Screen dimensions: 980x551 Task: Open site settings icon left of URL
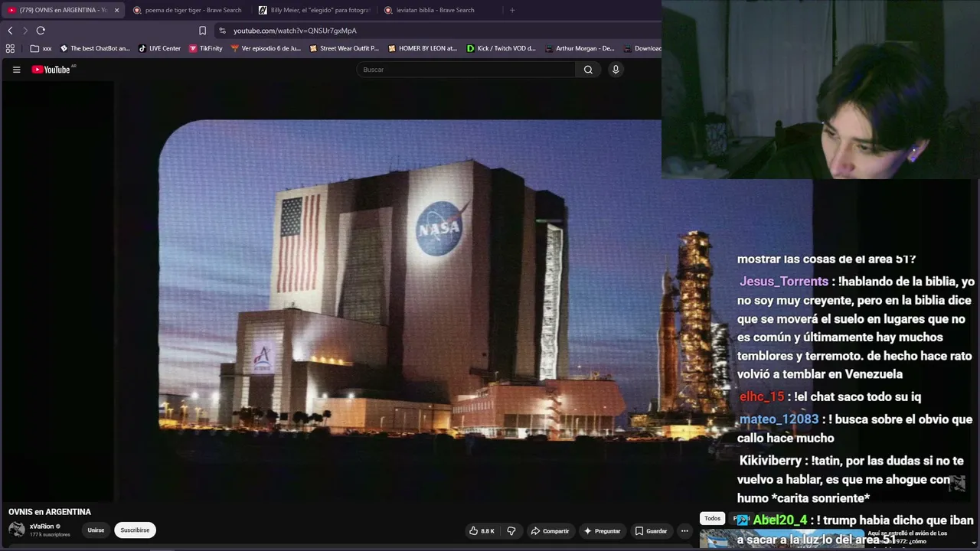222,31
